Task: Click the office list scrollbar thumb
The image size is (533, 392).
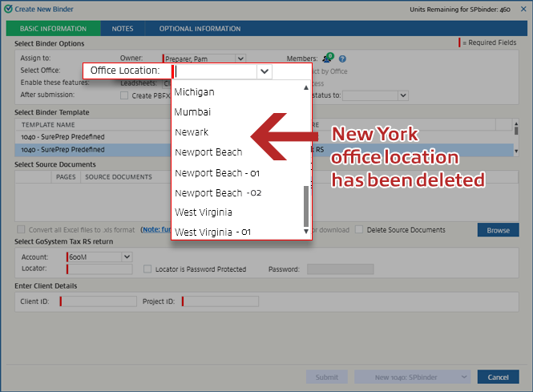Action: pyautogui.click(x=306, y=206)
